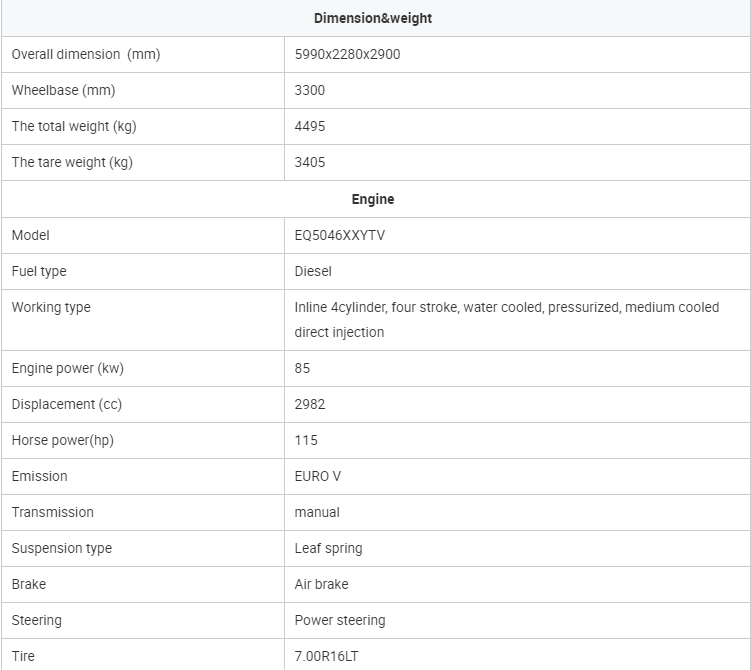Click the Fuel type label
The width and height of the screenshot is (751, 670).
(x=39, y=272)
